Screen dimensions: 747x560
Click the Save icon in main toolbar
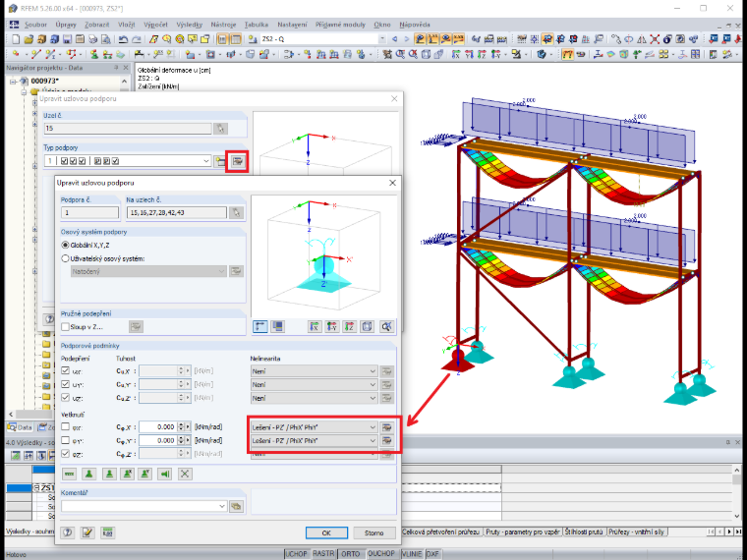[67, 39]
